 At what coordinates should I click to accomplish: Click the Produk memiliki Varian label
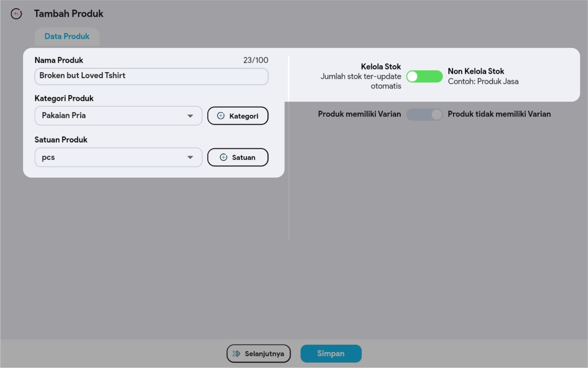(359, 114)
